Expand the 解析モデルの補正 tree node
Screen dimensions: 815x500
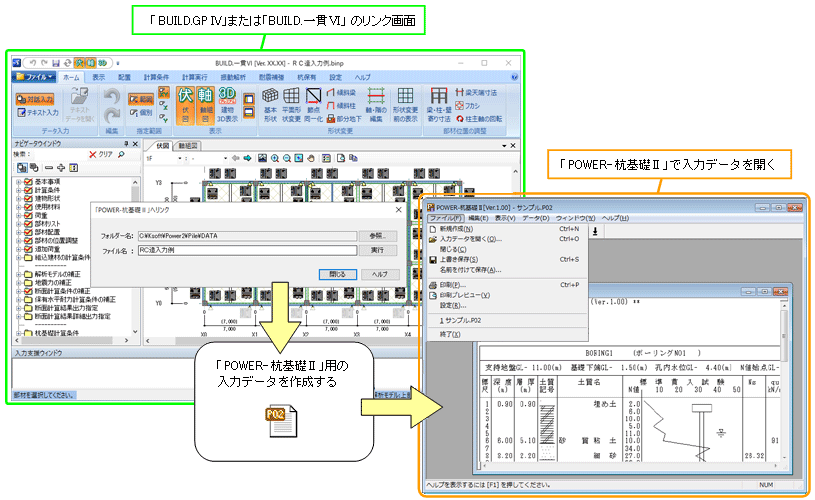click(19, 274)
